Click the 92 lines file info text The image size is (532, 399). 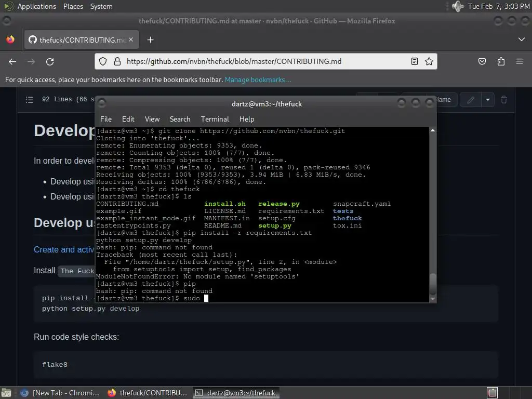coord(68,99)
